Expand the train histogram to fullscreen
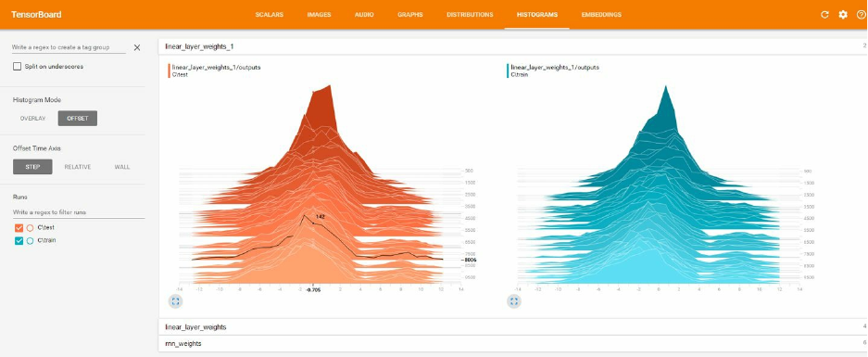 (x=514, y=301)
